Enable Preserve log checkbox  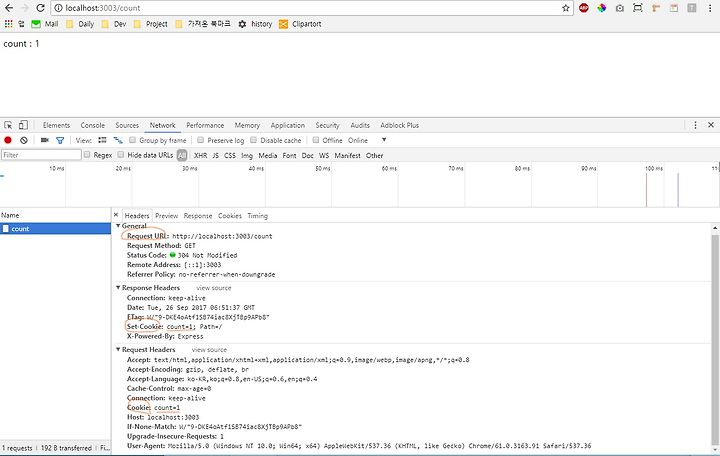[200, 140]
